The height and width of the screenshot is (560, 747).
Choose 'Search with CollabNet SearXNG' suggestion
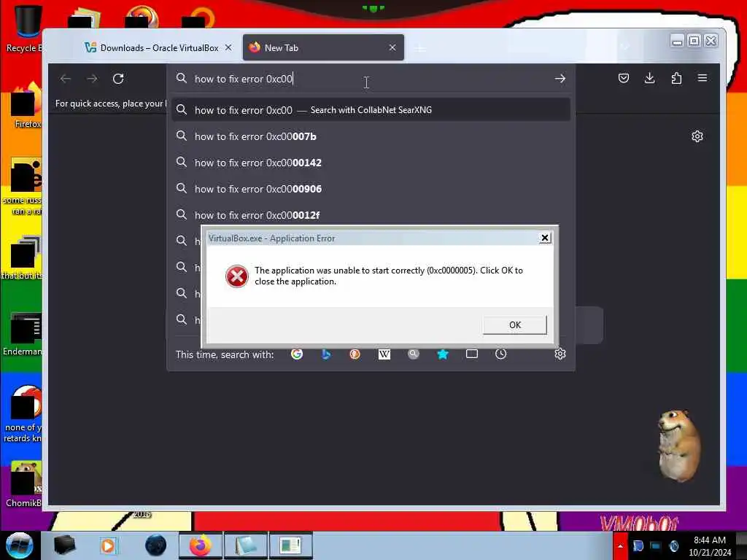pyautogui.click(x=371, y=110)
